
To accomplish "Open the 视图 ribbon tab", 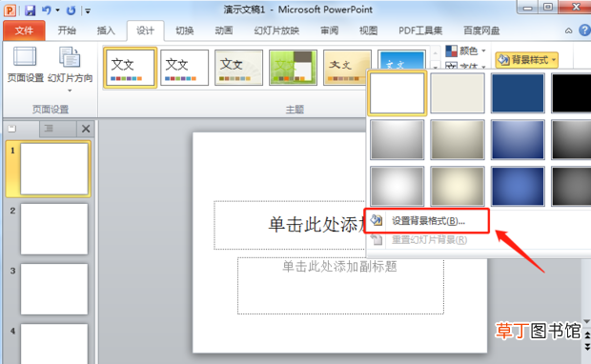I will (369, 30).
